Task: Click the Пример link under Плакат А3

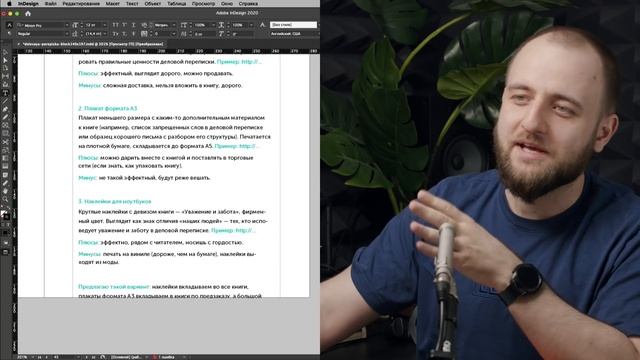Action: tap(237, 146)
